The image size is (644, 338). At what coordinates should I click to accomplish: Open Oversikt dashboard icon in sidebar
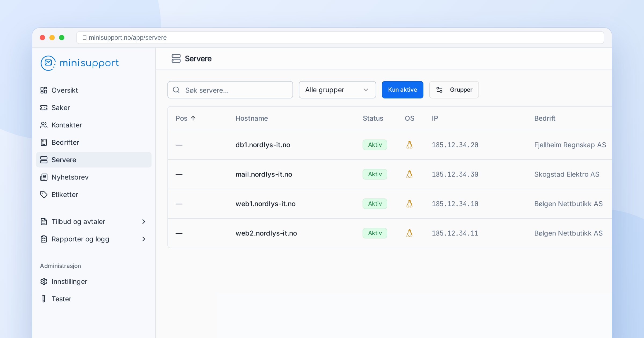pos(44,90)
